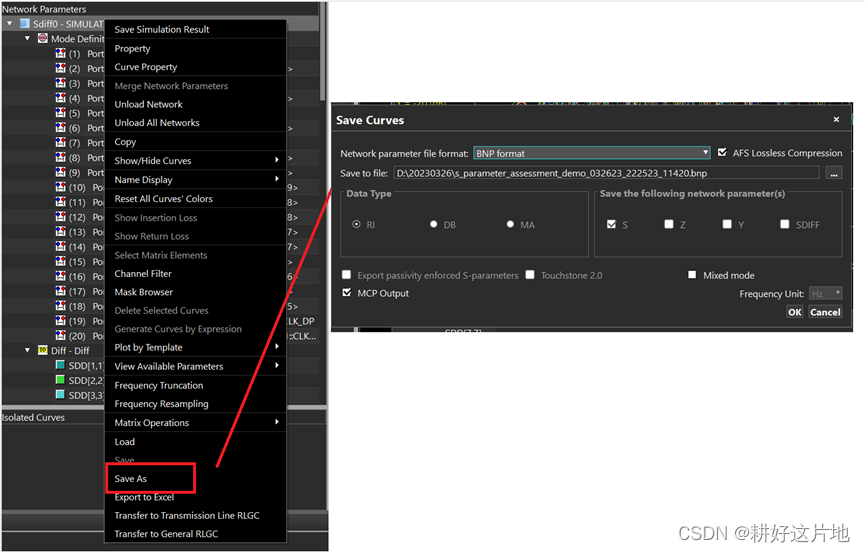Click the port (4) row icon

61,98
